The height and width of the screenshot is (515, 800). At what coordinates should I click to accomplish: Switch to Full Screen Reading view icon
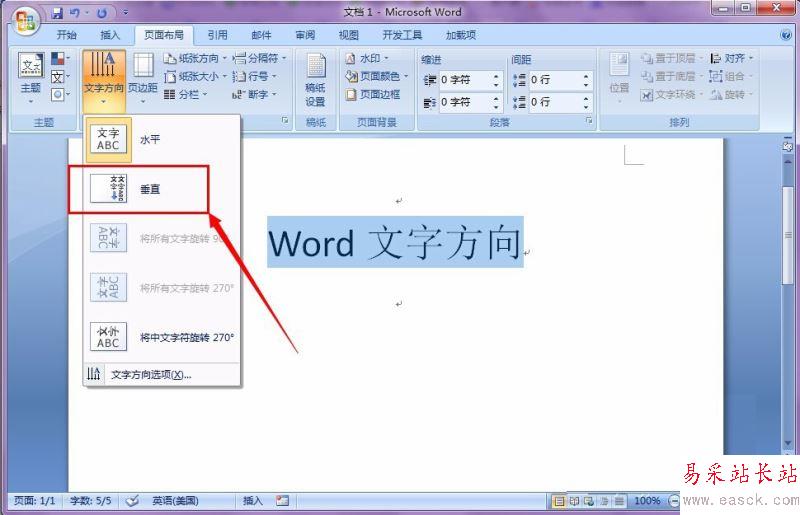coord(574,501)
